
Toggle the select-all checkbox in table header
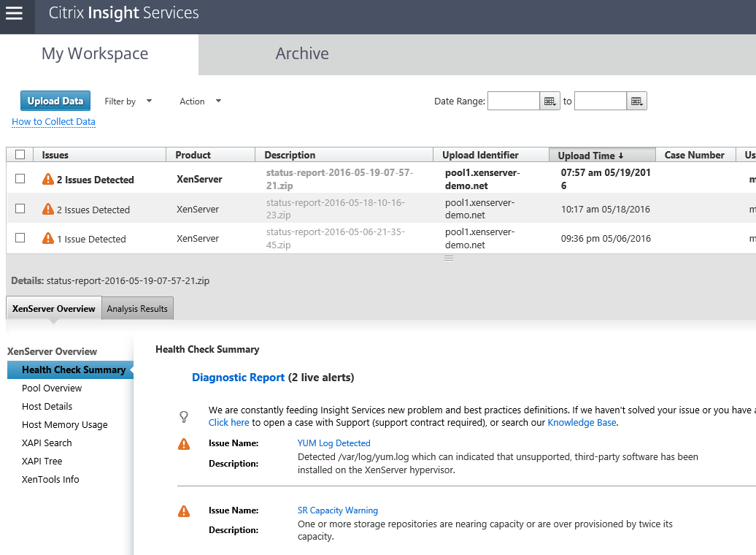click(20, 155)
